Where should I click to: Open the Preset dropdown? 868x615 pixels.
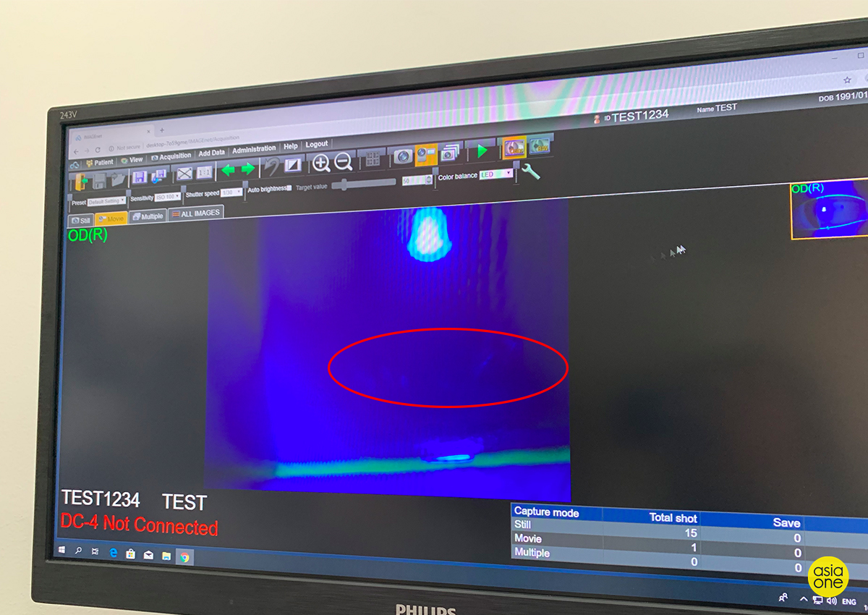106,201
